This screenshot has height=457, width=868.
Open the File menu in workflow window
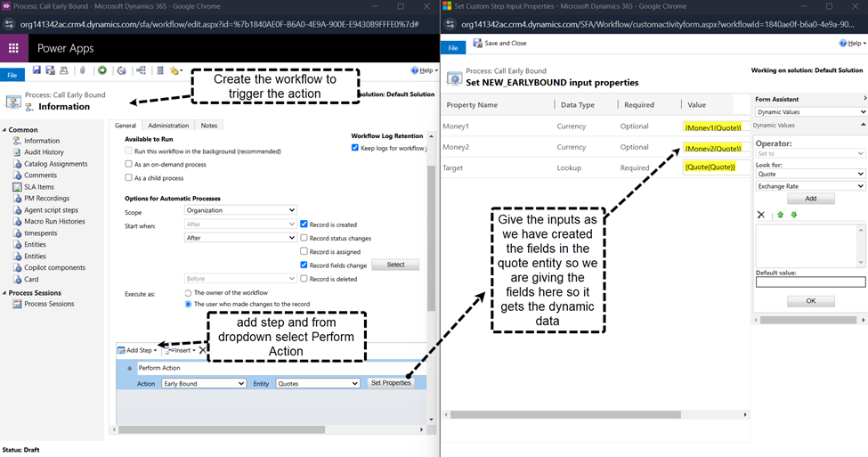pos(12,75)
